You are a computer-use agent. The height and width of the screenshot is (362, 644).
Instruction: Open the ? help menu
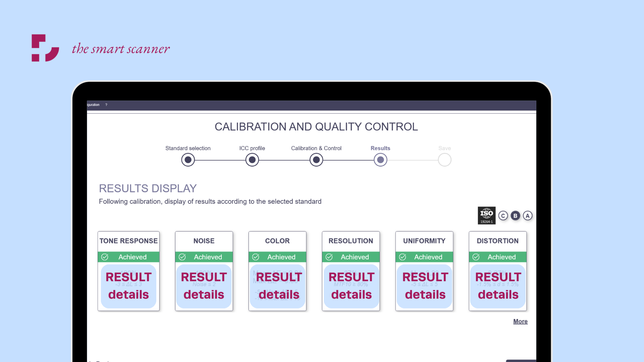pyautogui.click(x=106, y=105)
